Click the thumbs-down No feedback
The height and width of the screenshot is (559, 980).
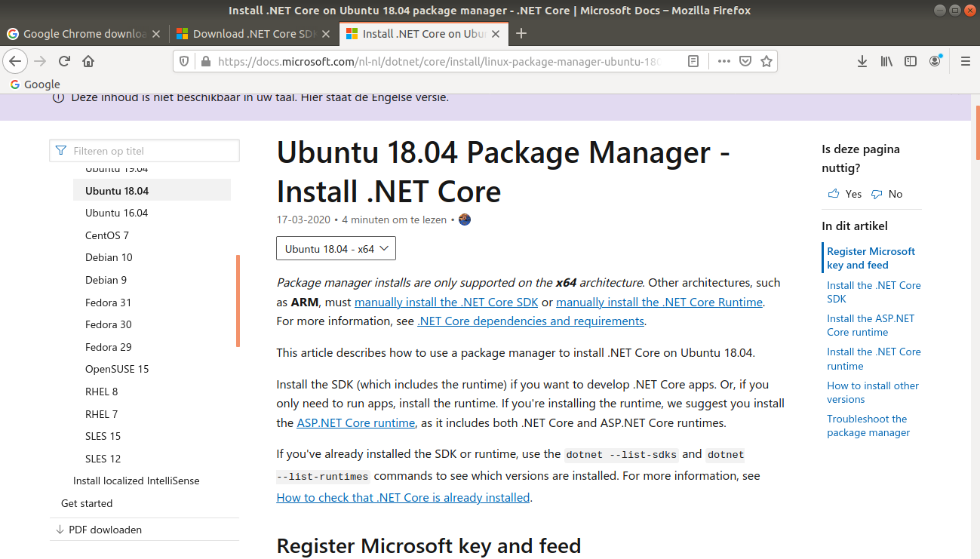[x=886, y=194]
